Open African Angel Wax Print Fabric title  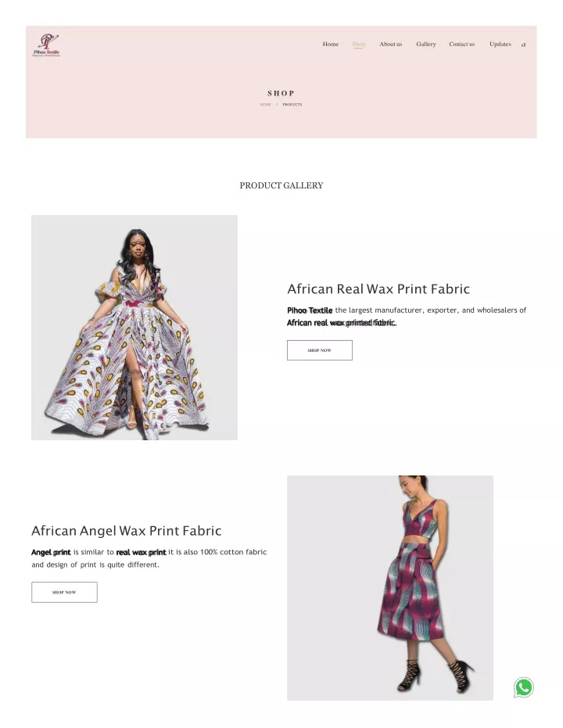coord(126,531)
